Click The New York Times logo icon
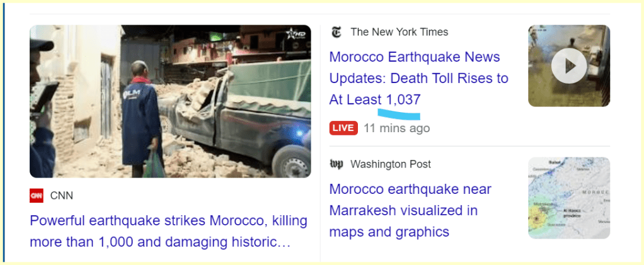The image size is (644, 265). click(336, 32)
